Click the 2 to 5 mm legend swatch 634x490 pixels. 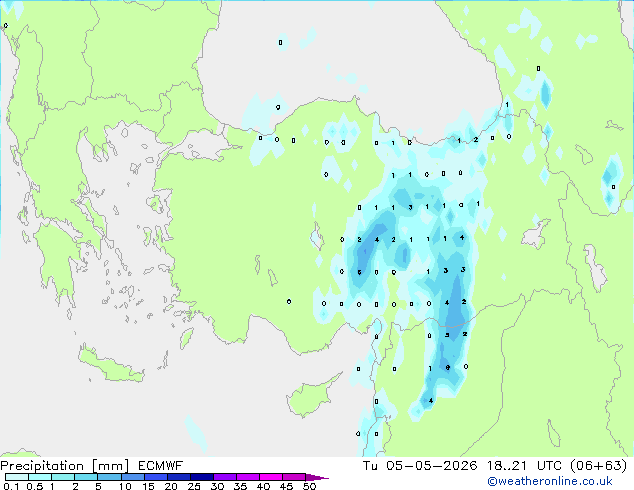click(86, 477)
